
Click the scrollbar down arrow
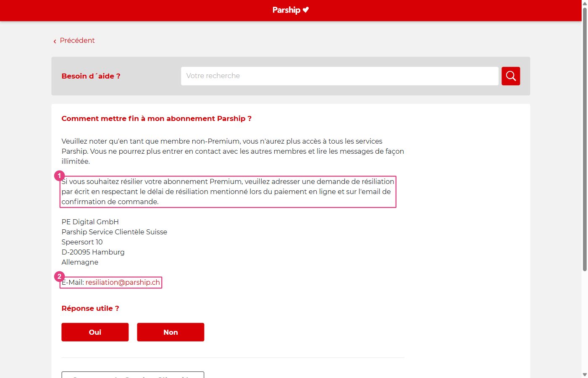click(585, 375)
